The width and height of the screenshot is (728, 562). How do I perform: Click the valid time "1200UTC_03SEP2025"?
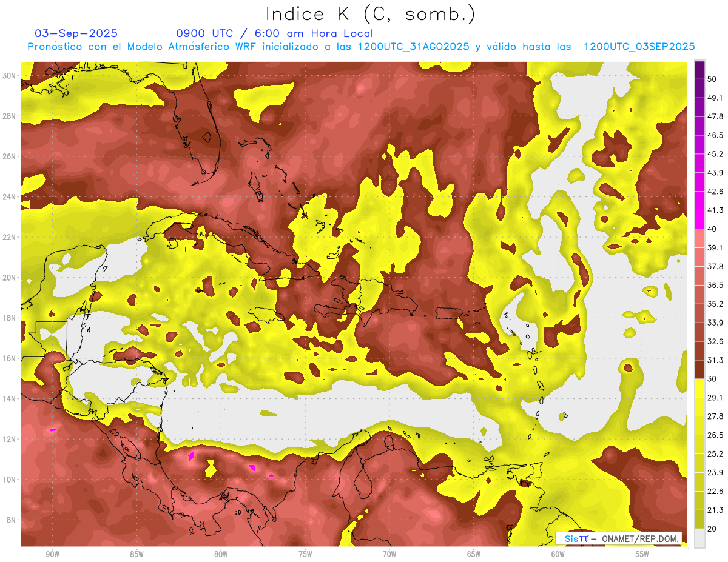(x=639, y=47)
